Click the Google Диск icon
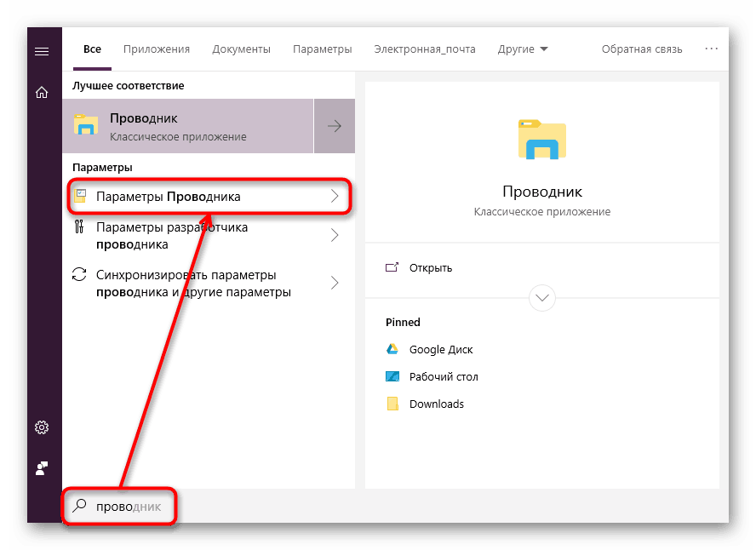 point(392,349)
